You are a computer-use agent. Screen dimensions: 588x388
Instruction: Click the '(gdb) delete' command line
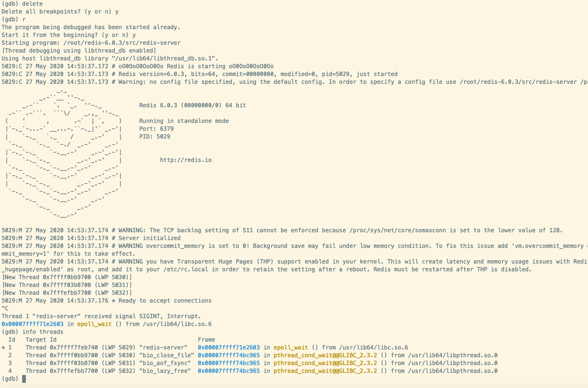point(22,4)
